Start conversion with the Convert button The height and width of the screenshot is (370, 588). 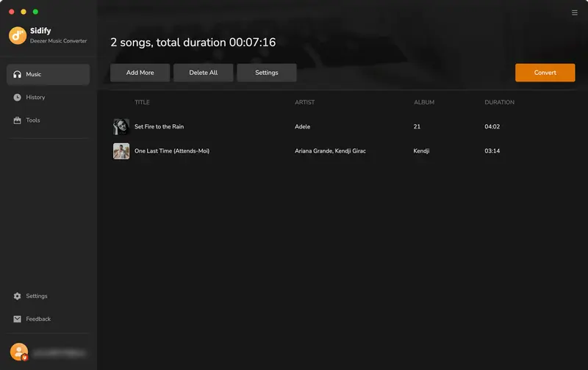pyautogui.click(x=545, y=73)
